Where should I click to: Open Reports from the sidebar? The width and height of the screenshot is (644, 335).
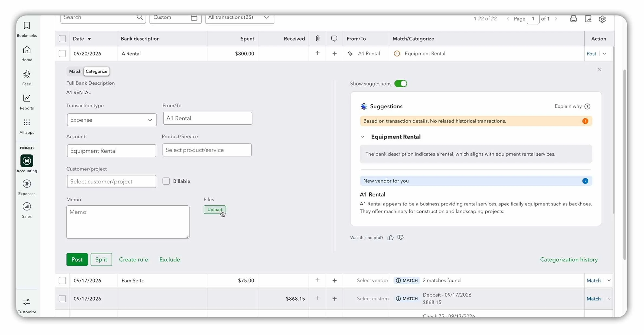(27, 102)
